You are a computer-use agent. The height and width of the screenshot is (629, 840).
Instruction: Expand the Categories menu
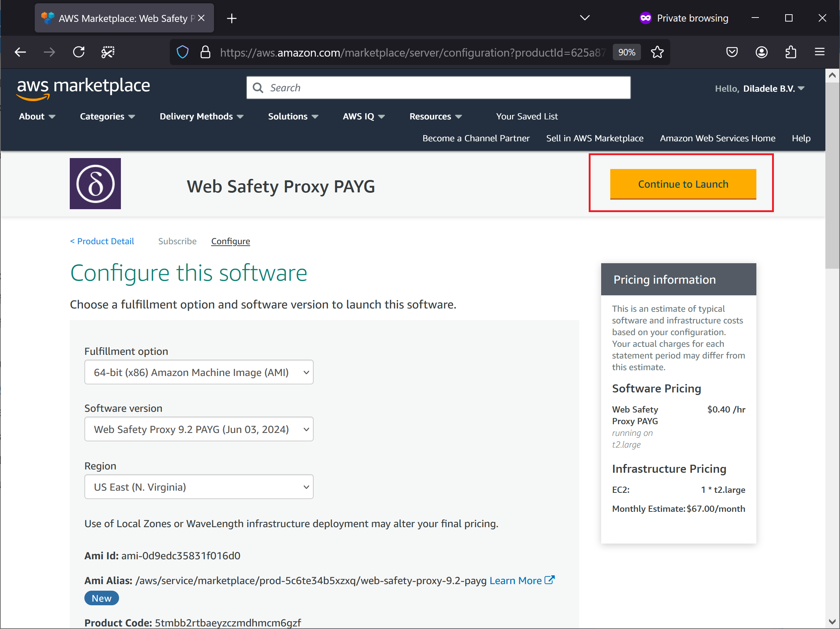(x=107, y=116)
